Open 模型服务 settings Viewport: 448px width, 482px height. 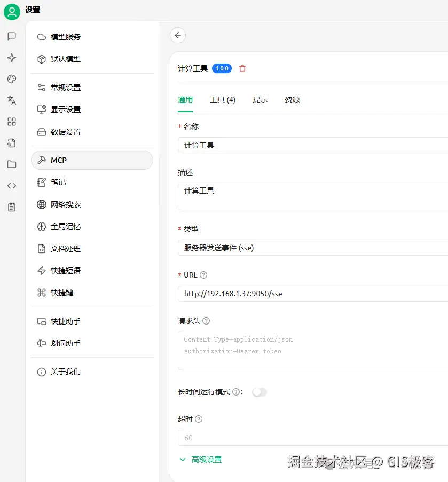[92, 37]
